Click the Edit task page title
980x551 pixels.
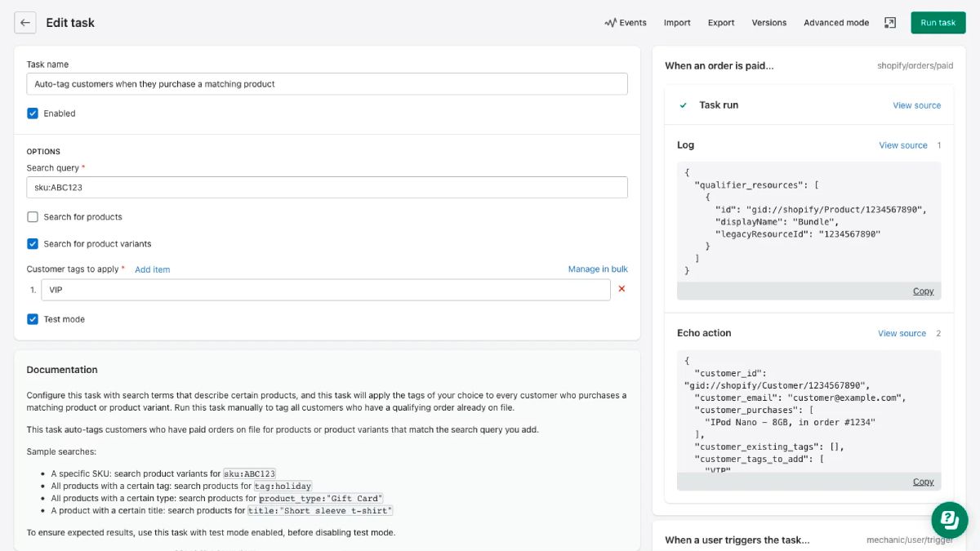click(x=70, y=23)
